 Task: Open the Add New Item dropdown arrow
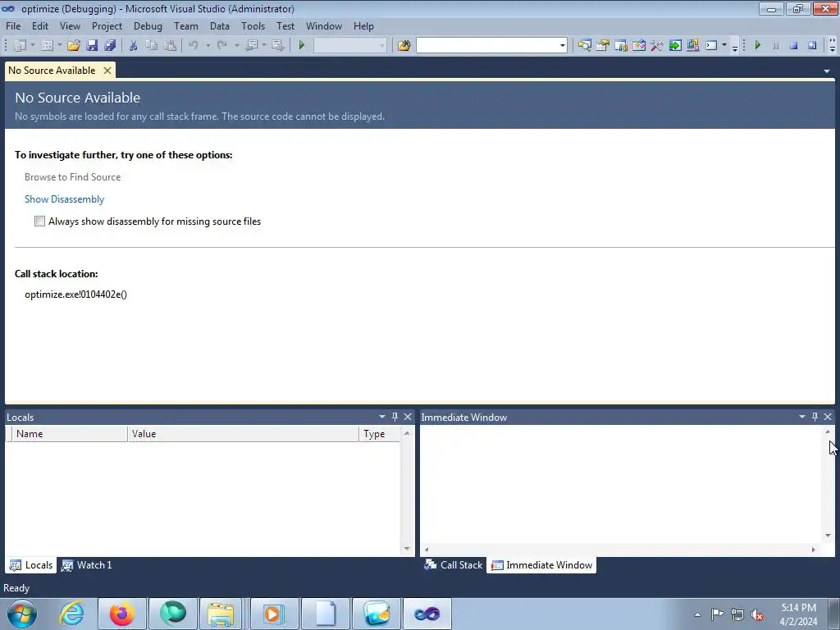pos(59,46)
